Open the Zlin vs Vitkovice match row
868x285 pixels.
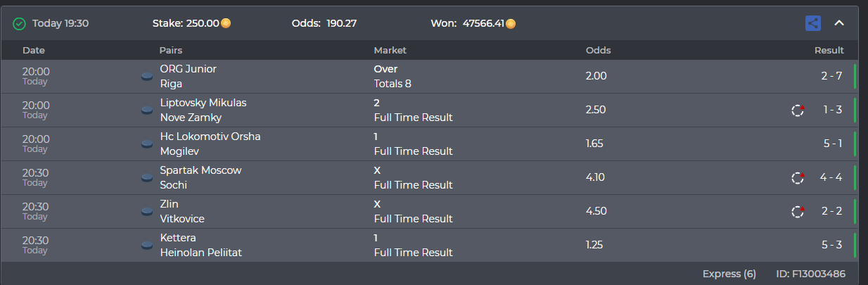click(x=429, y=211)
